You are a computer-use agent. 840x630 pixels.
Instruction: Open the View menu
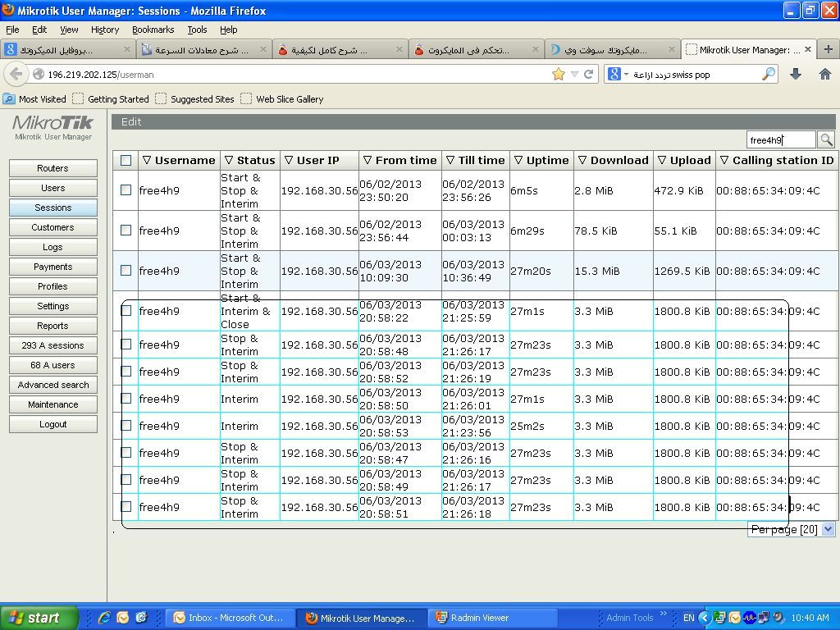(69, 30)
